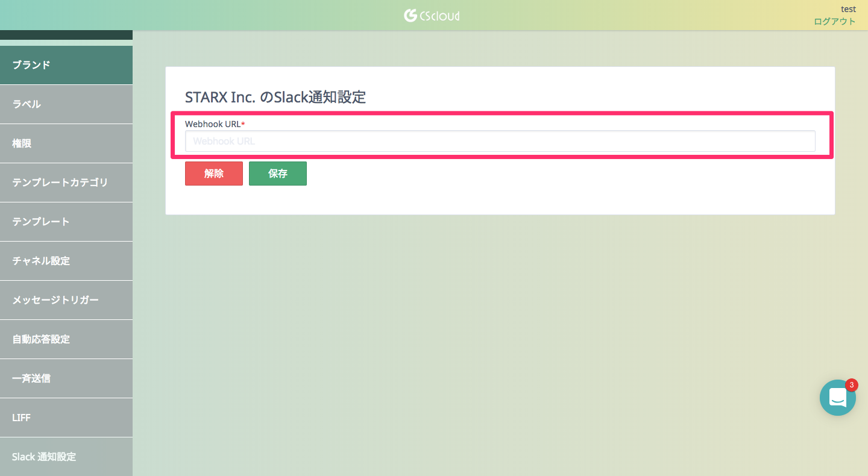
Task: Click the Webhook URL field label
Action: click(215, 124)
